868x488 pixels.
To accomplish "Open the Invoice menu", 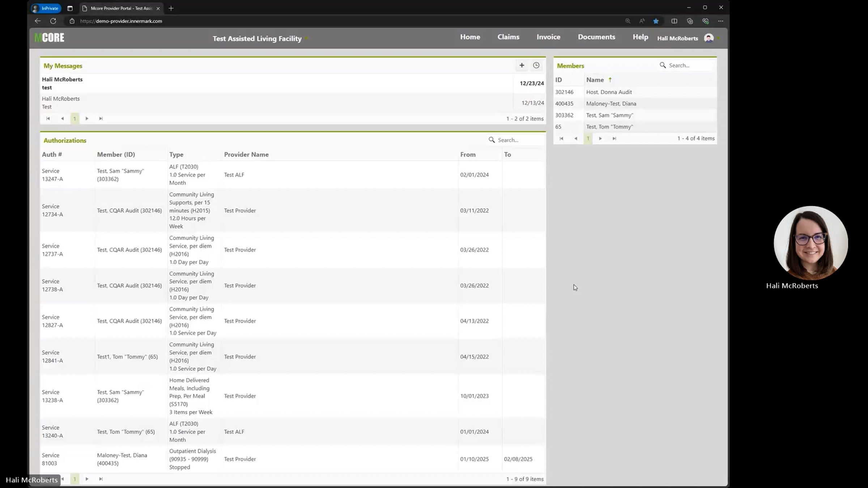I will point(548,37).
